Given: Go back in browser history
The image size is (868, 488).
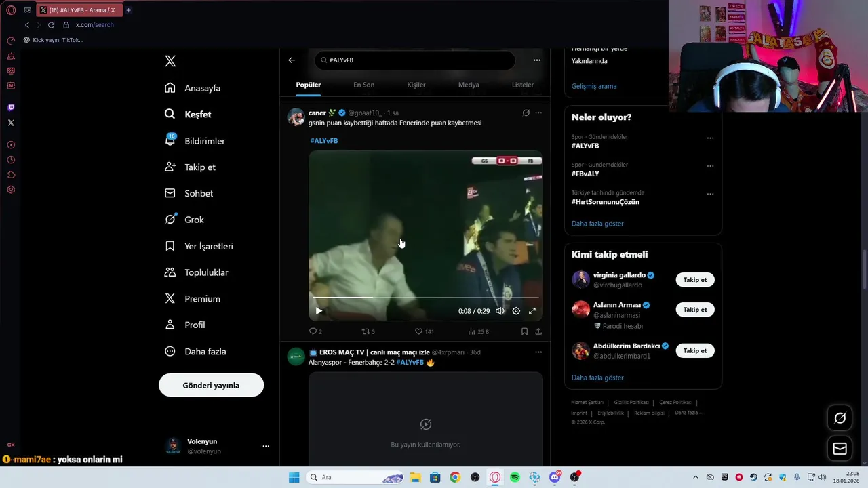Looking at the screenshot, I should 27,25.
